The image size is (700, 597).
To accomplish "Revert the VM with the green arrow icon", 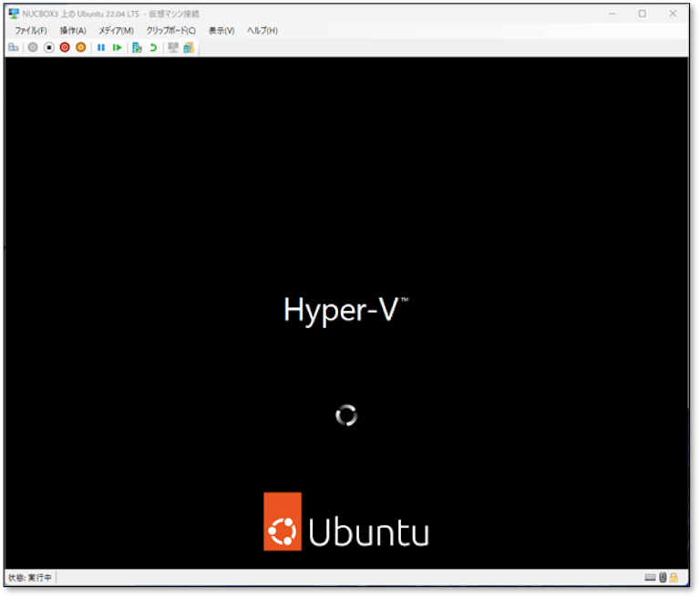I will 153,47.
